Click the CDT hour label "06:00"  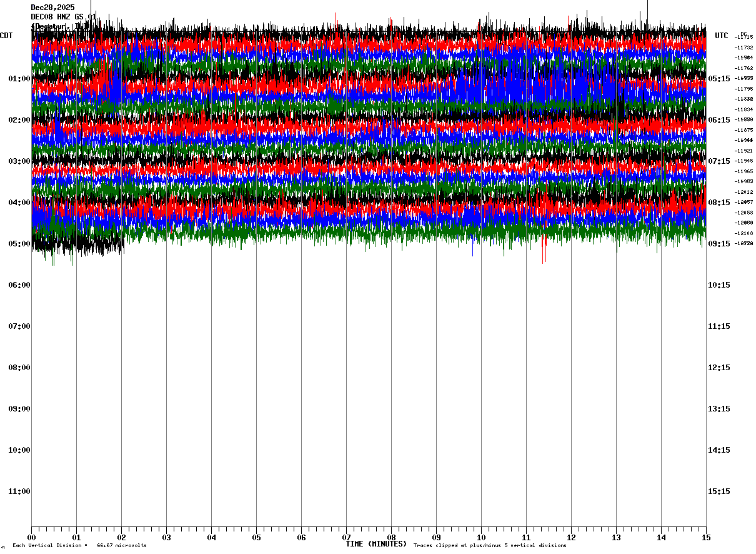tap(19, 285)
